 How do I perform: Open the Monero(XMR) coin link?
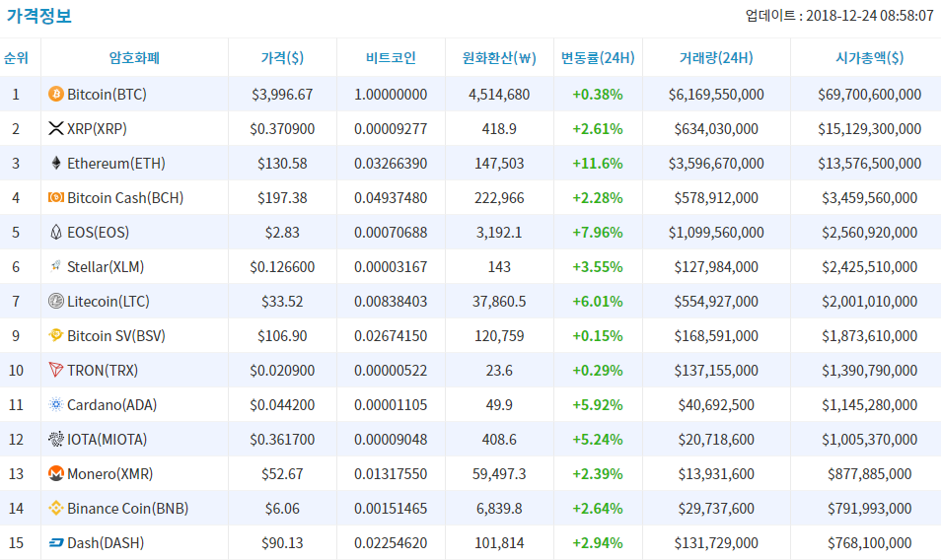tap(109, 473)
